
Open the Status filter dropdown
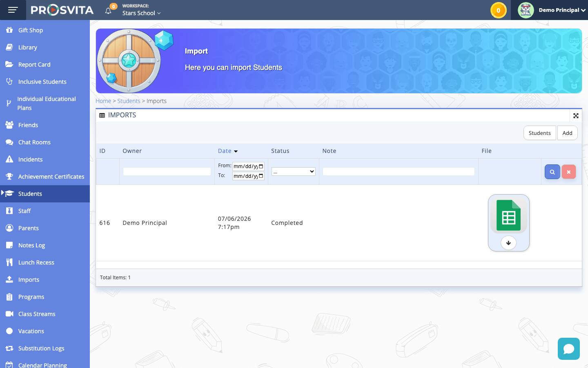click(293, 171)
